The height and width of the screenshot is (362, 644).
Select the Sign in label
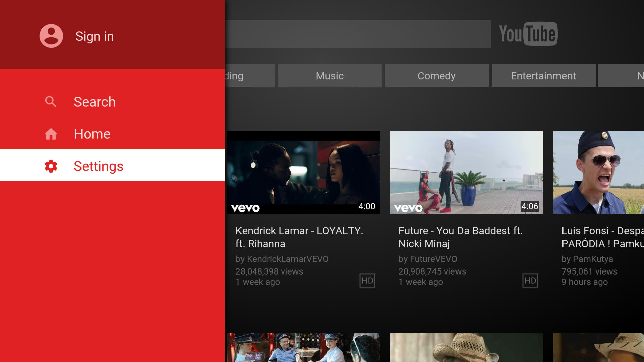pyautogui.click(x=95, y=36)
